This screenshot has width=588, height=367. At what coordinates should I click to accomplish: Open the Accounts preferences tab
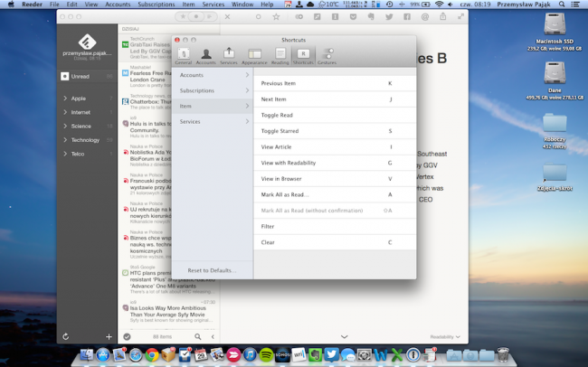(206, 56)
